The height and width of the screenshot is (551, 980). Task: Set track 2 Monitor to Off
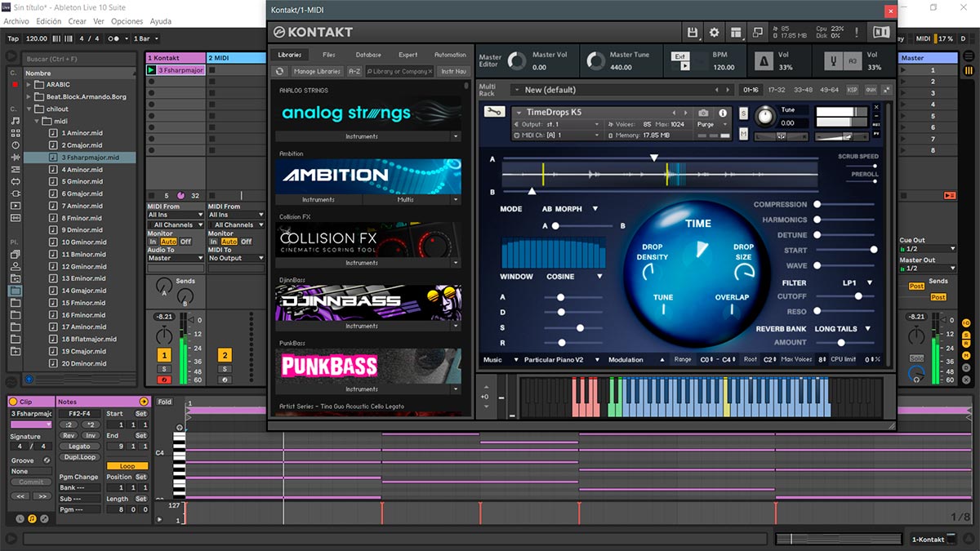click(247, 242)
